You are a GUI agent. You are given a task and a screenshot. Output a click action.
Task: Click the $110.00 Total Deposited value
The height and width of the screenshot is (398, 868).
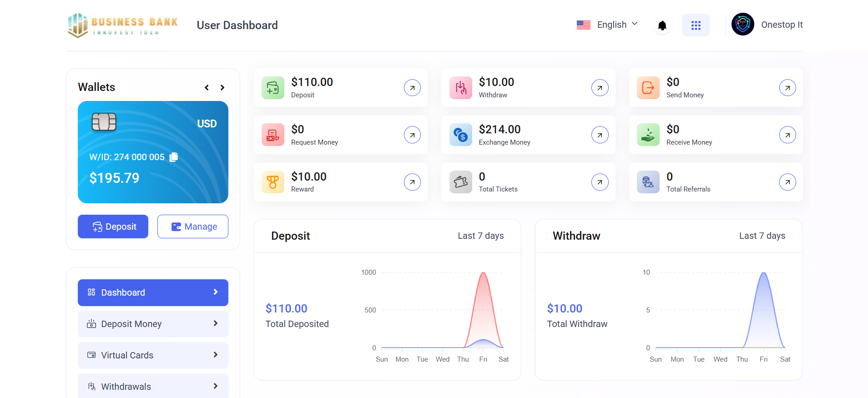coord(287,308)
